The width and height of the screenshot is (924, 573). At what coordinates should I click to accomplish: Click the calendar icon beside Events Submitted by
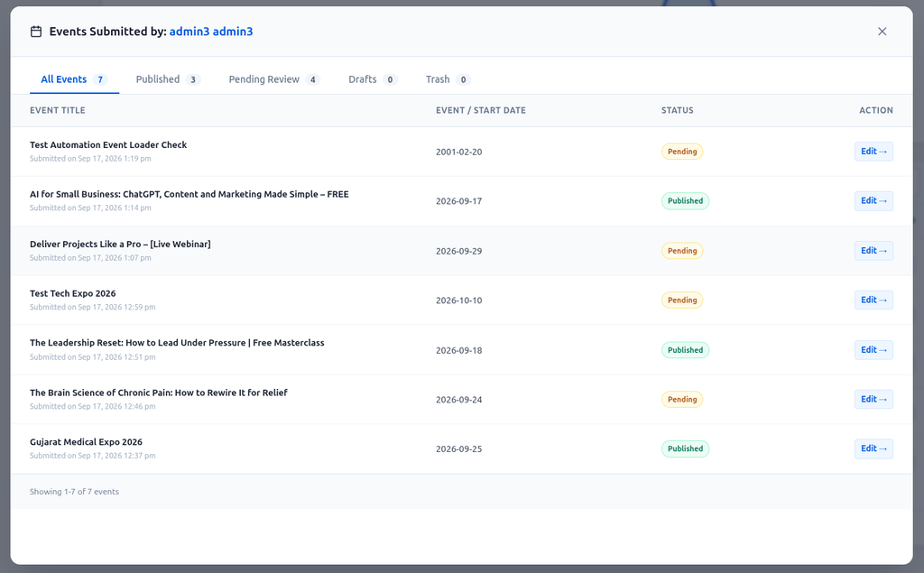coord(36,32)
